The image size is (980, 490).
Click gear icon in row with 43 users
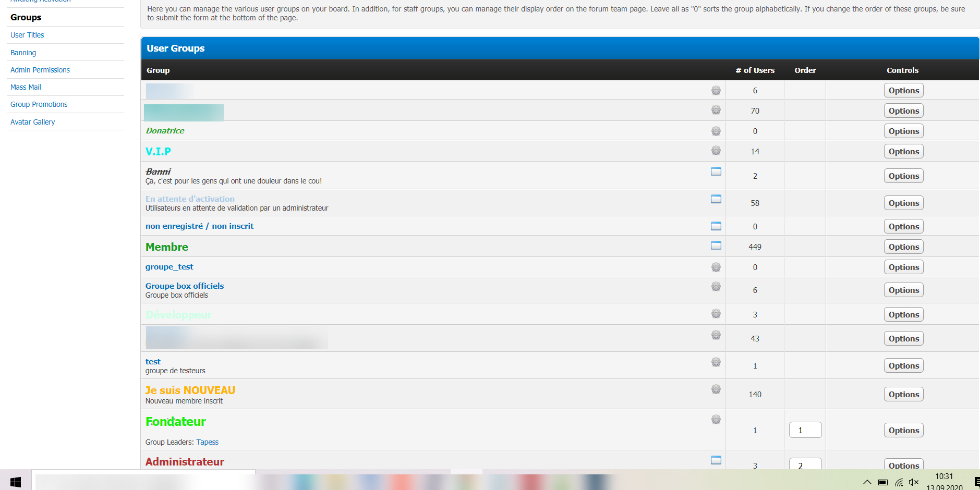tap(716, 335)
